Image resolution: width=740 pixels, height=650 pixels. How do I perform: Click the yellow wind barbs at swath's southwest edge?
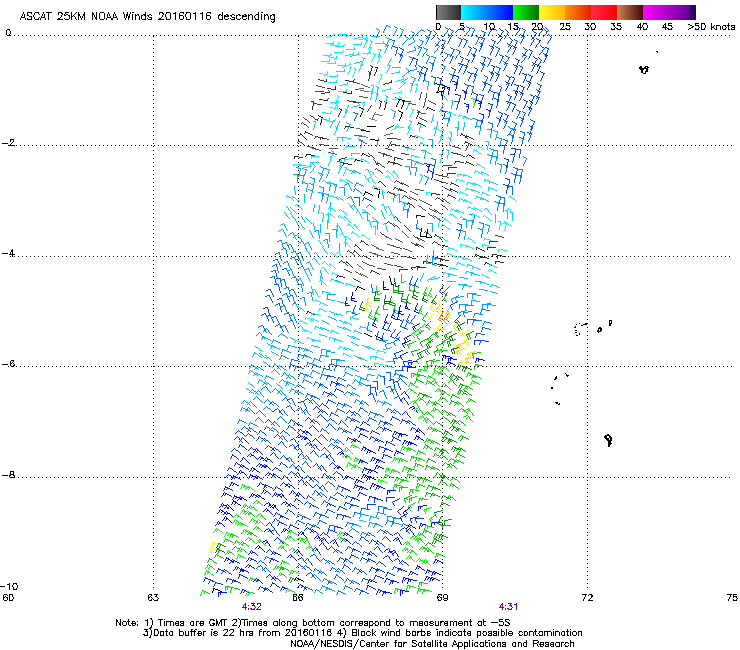click(x=213, y=548)
